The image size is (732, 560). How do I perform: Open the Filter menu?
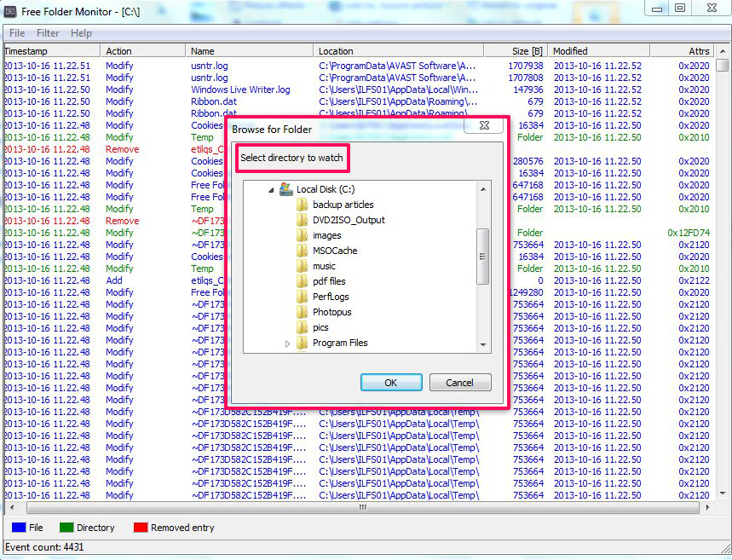pyautogui.click(x=48, y=33)
